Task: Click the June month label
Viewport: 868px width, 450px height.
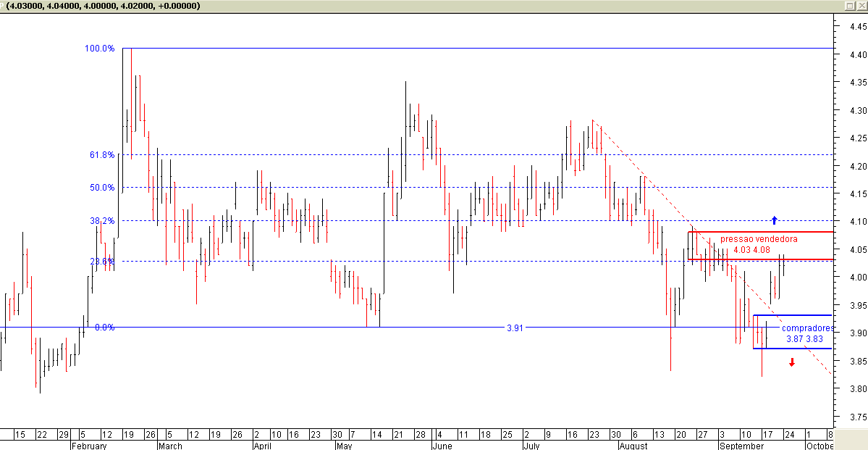Action: point(442,446)
